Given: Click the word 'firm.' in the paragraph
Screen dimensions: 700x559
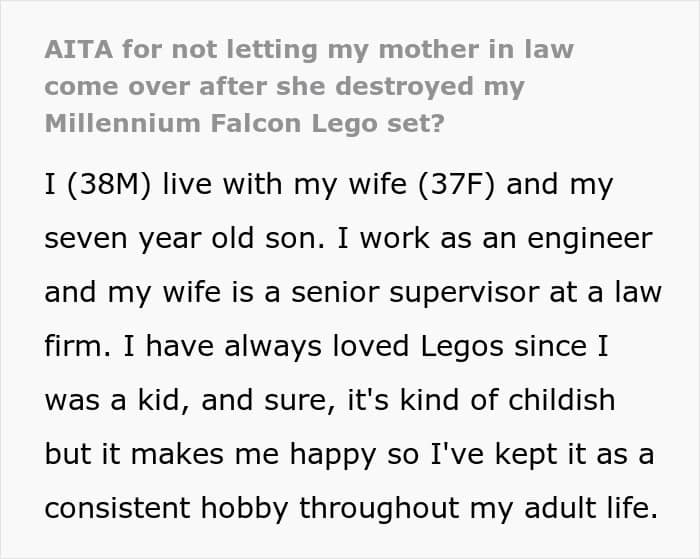Looking at the screenshot, I should click(x=78, y=346).
